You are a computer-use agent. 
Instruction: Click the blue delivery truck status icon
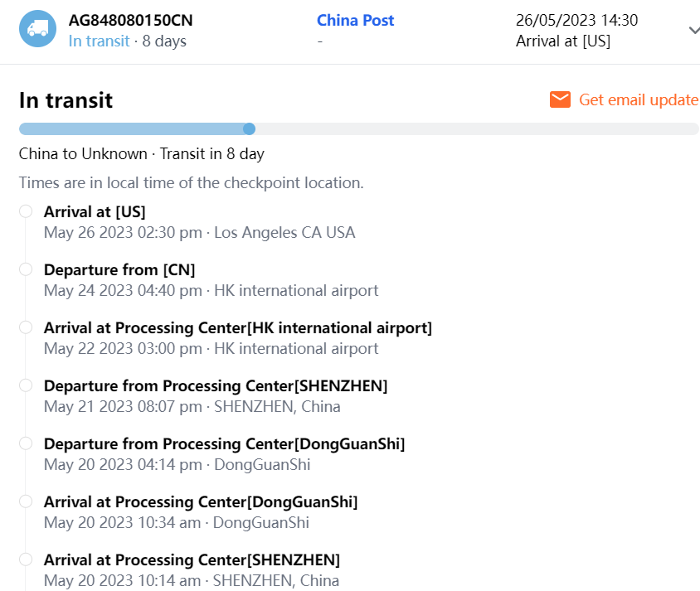pyautogui.click(x=37, y=29)
